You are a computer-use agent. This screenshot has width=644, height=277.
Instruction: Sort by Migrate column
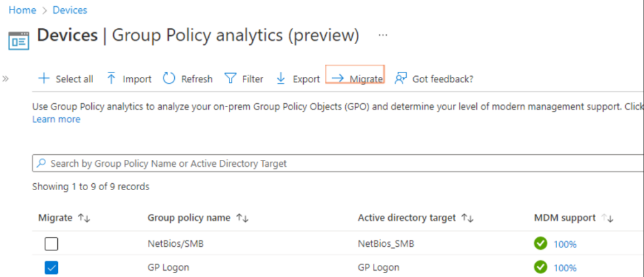[84, 218]
